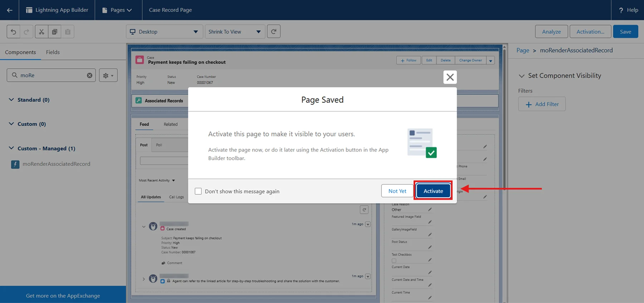Collapse the Custom - Managed (1) section
The image size is (644, 303).
pos(11,148)
